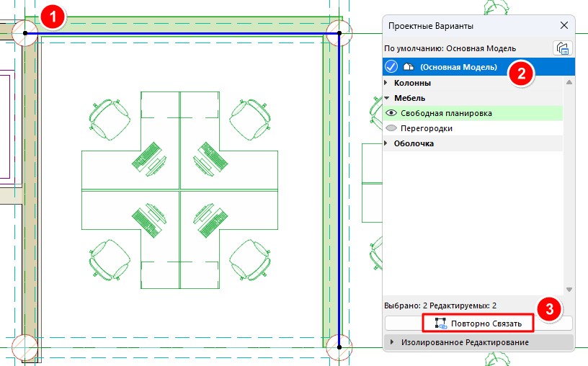588x366 pixels.
Task: Click the list scrollbar up arrow
Action: coord(569,82)
